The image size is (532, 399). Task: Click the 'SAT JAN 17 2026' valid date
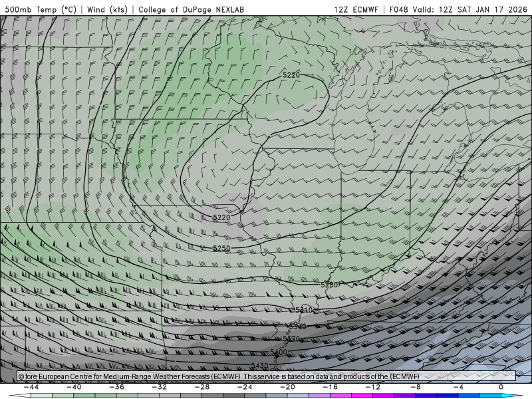[x=492, y=9]
